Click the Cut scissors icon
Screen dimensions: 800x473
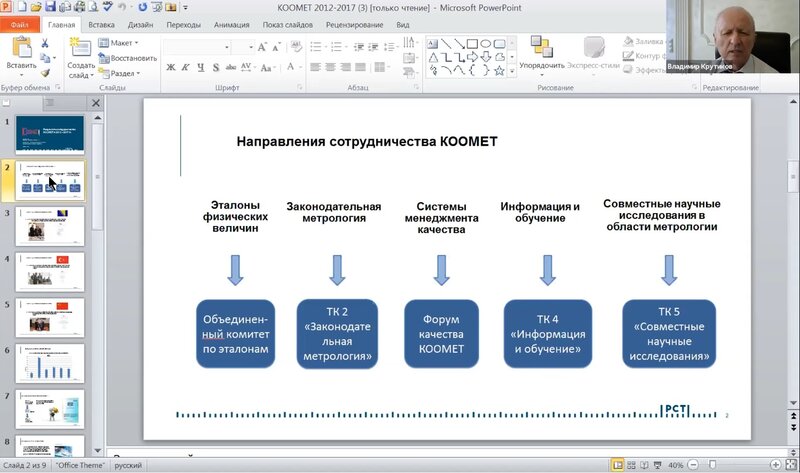click(x=45, y=43)
